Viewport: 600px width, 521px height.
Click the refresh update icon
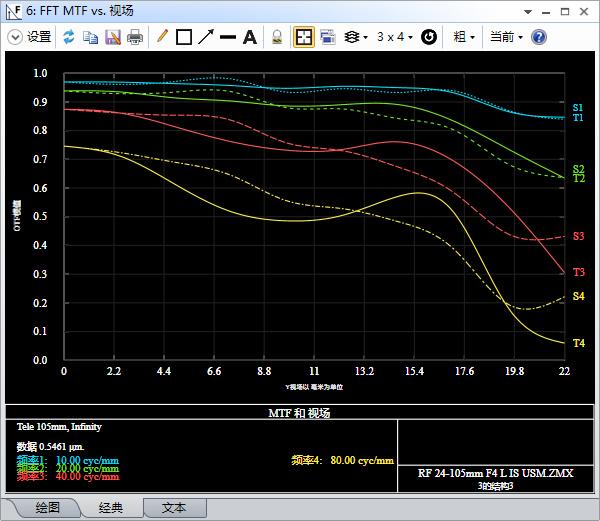69,37
